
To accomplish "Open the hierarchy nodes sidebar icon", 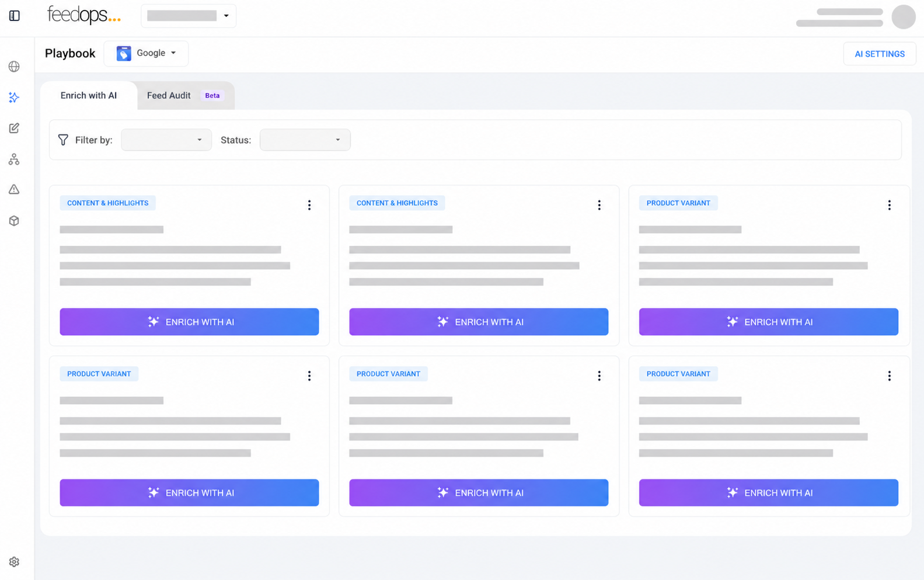I will pos(14,159).
